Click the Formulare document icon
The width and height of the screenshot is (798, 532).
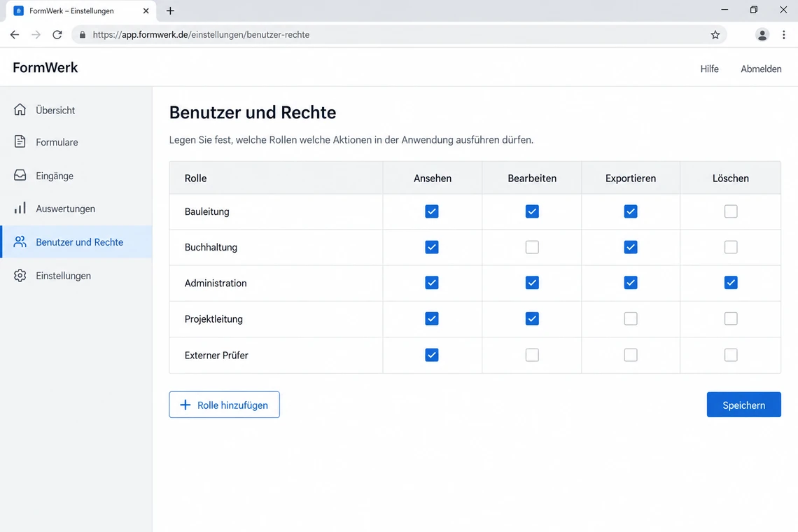tap(20, 141)
